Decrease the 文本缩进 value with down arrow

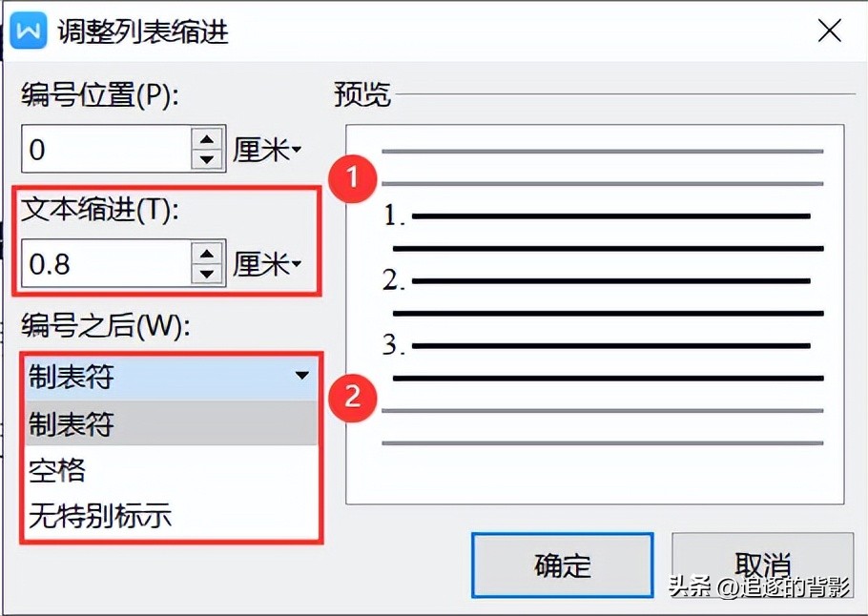207,274
